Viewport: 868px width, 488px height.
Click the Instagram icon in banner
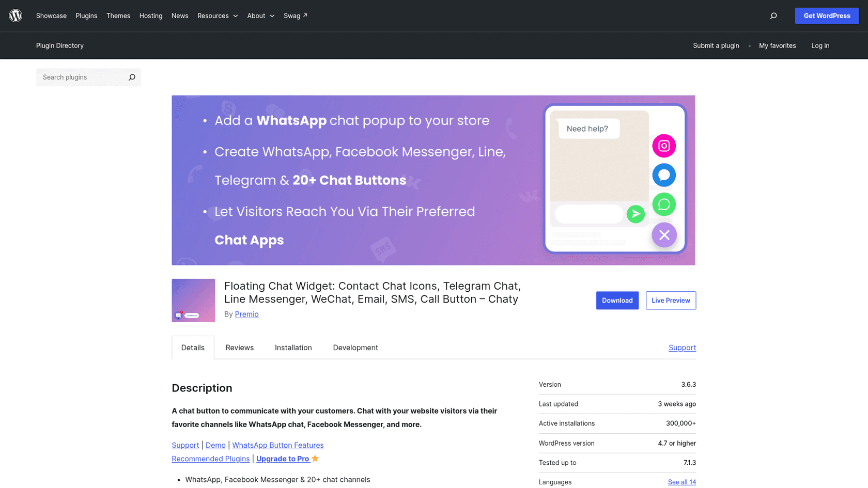click(x=664, y=146)
